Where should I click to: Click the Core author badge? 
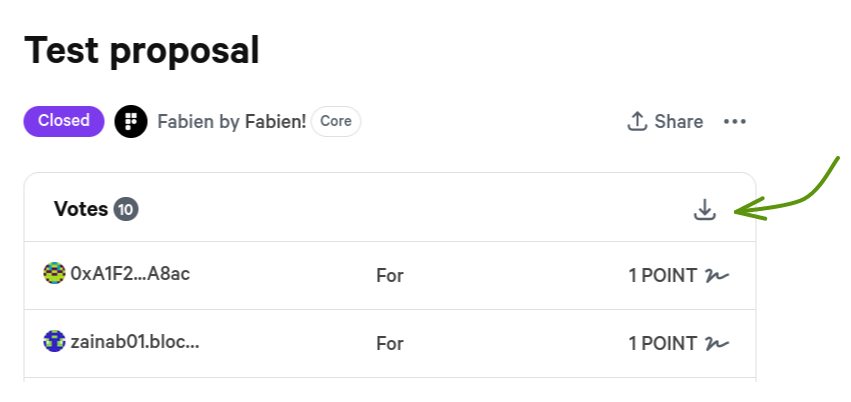pyautogui.click(x=336, y=121)
